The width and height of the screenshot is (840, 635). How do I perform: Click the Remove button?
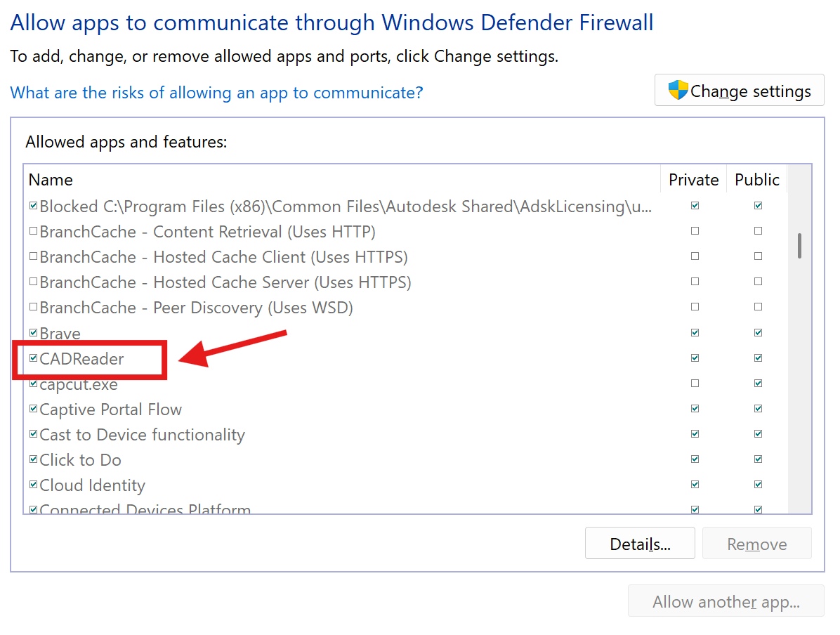[756, 544]
